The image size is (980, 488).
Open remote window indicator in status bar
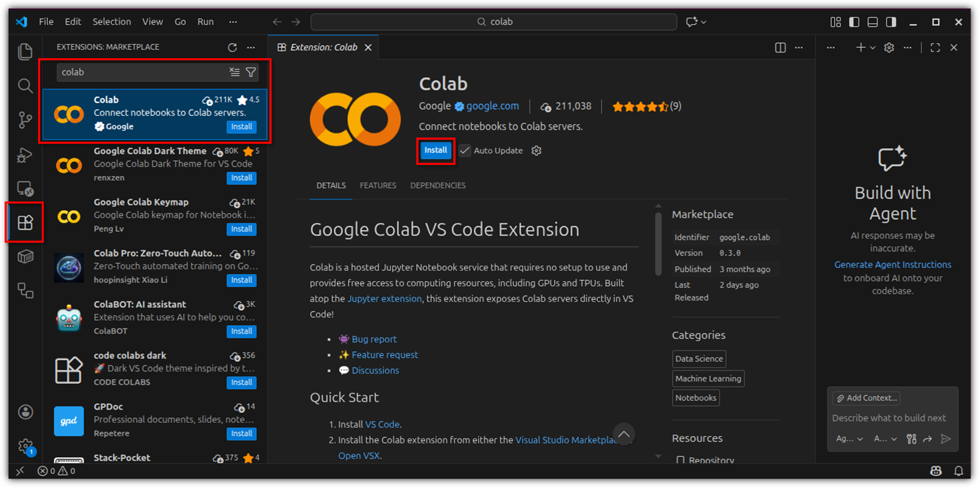(x=20, y=471)
